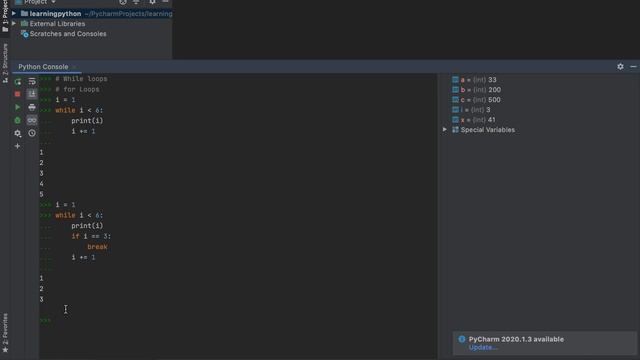Image resolution: width=640 pixels, height=360 pixels.
Task: Toggle soft-wrap in console toolbar
Action: coord(32,82)
